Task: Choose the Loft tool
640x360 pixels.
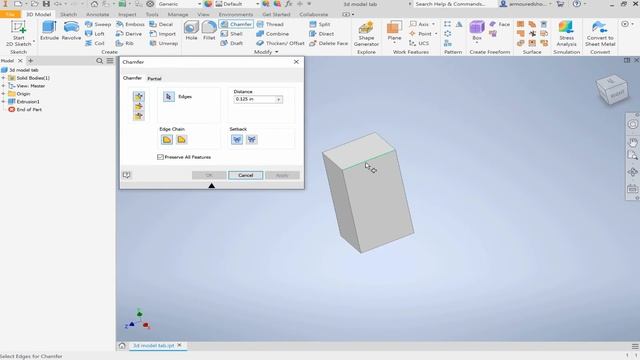Action: point(95,34)
